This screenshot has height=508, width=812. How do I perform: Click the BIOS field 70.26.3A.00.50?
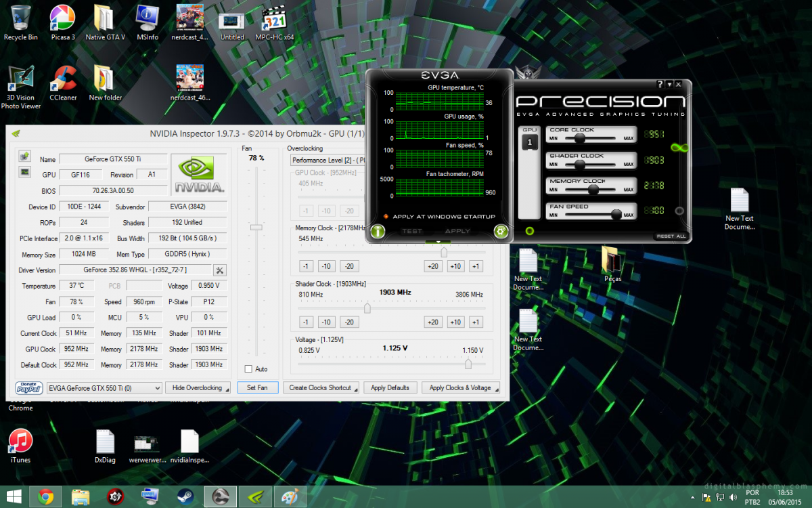point(113,190)
